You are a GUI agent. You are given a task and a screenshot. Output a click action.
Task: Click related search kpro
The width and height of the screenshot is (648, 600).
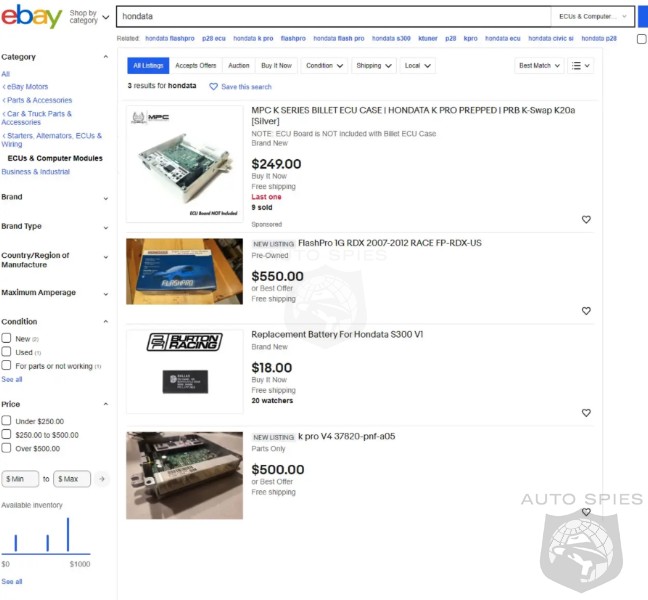[470, 38]
